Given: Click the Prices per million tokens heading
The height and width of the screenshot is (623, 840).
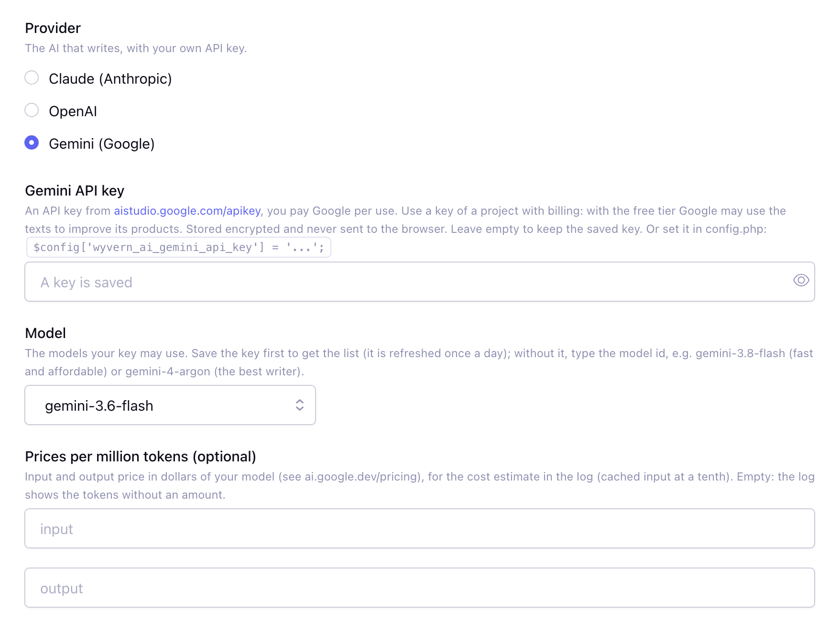Looking at the screenshot, I should pyautogui.click(x=141, y=457).
